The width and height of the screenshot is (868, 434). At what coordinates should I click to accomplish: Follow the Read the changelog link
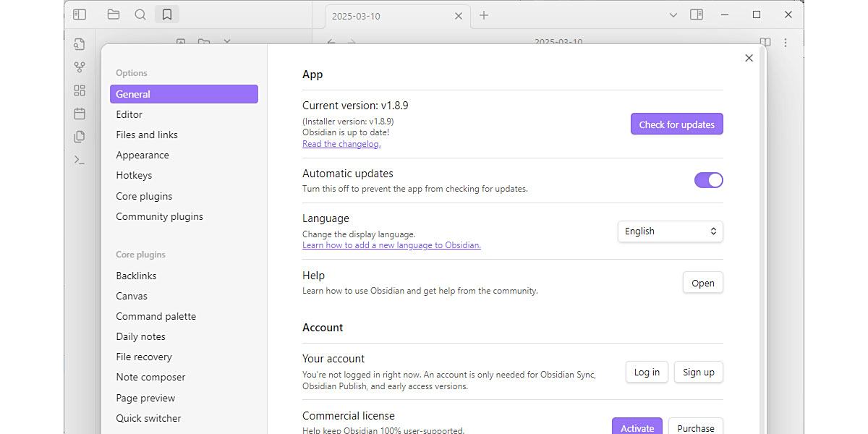(x=341, y=144)
